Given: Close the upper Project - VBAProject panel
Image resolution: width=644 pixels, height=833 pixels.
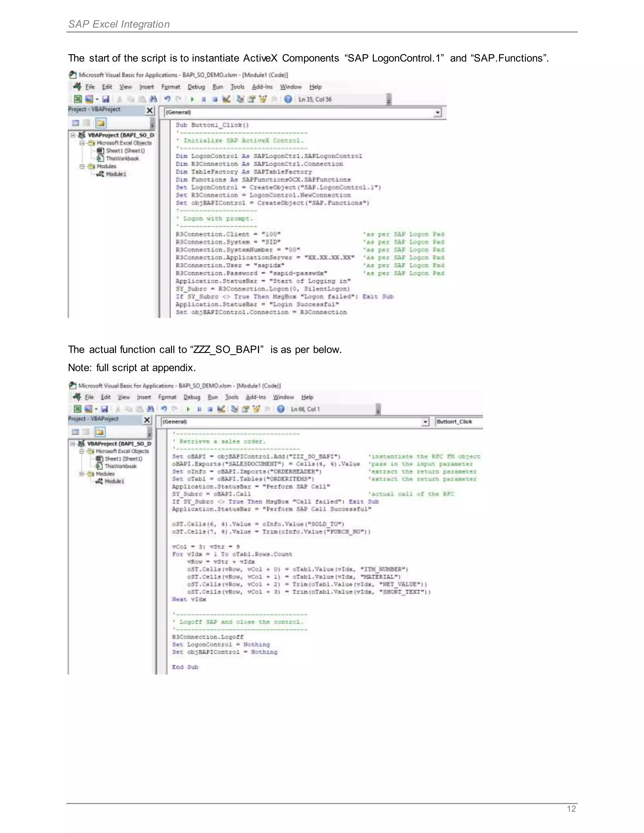Looking at the screenshot, I should point(150,111).
